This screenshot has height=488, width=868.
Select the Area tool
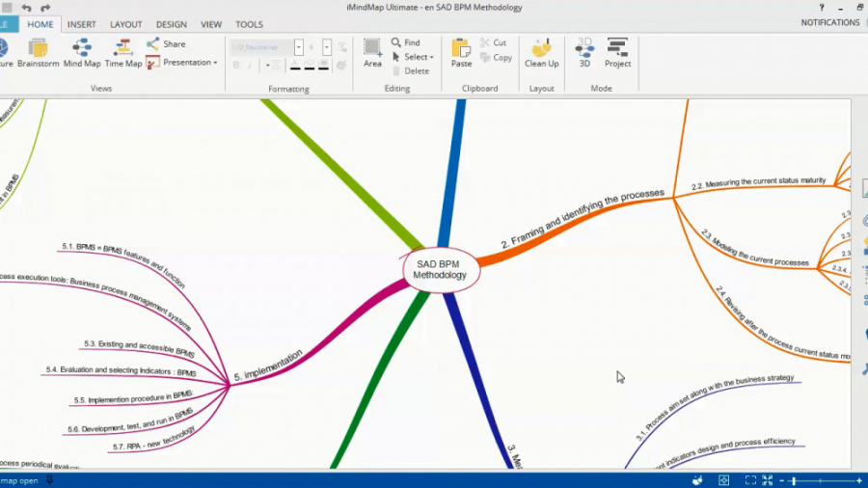372,53
